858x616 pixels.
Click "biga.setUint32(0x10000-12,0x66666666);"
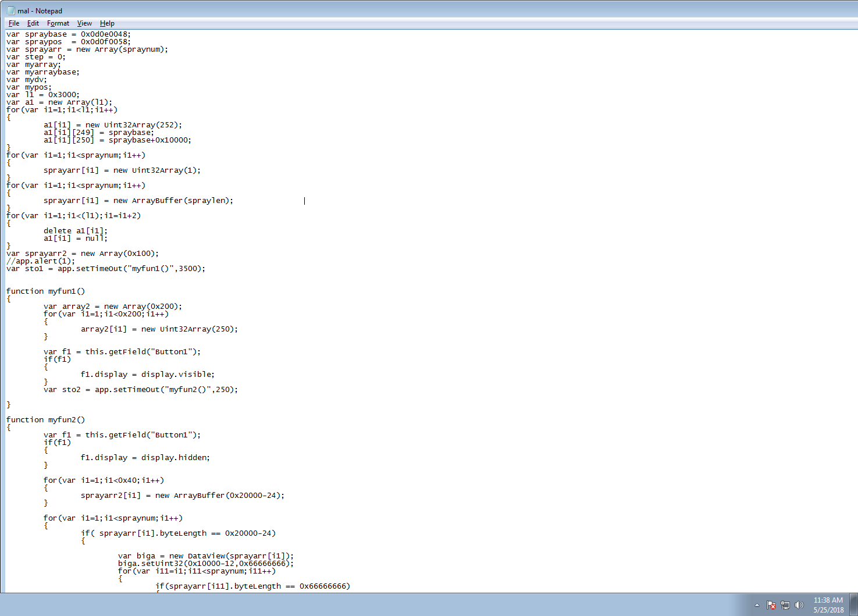(x=206, y=564)
